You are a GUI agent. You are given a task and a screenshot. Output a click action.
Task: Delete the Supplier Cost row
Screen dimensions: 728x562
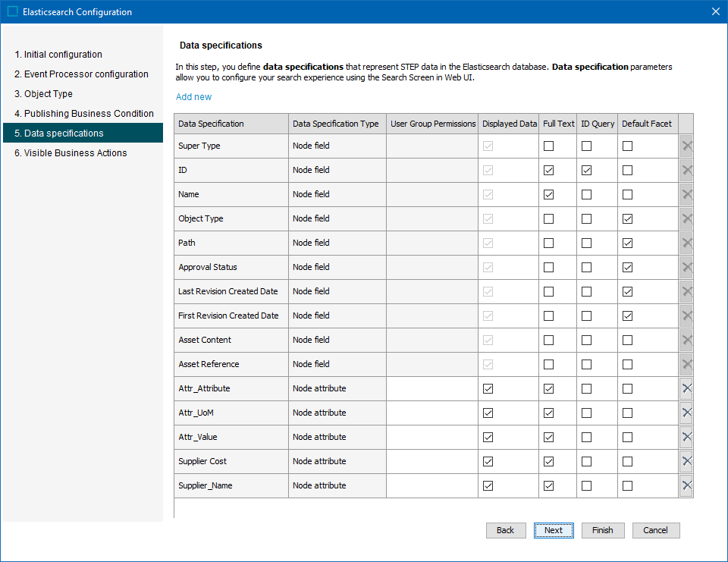tap(686, 461)
